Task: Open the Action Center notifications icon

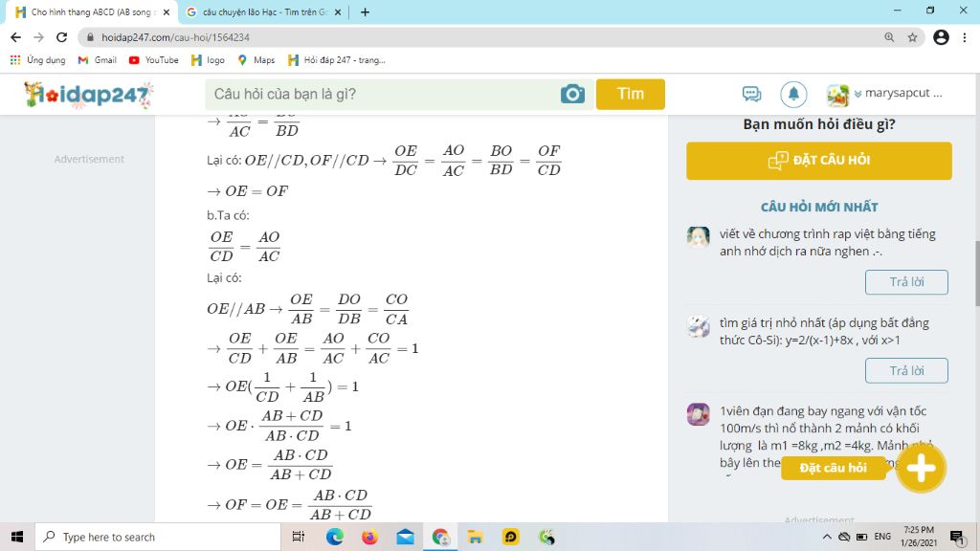Action: (x=957, y=537)
